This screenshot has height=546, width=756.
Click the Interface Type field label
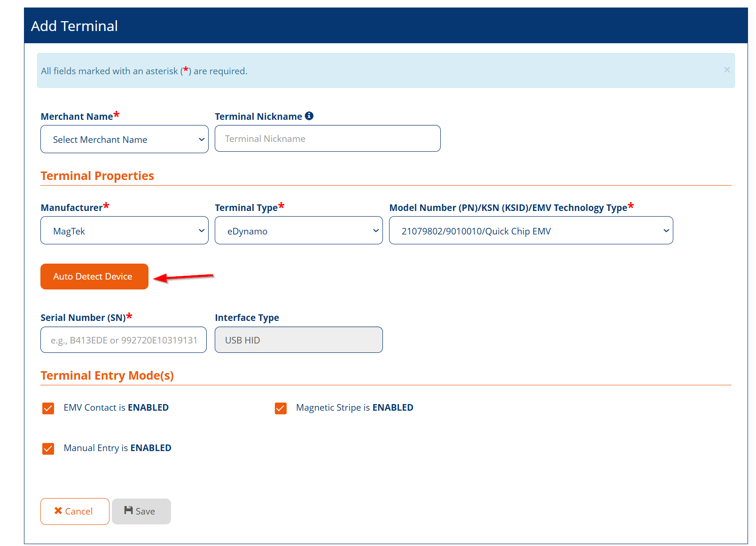point(247,318)
